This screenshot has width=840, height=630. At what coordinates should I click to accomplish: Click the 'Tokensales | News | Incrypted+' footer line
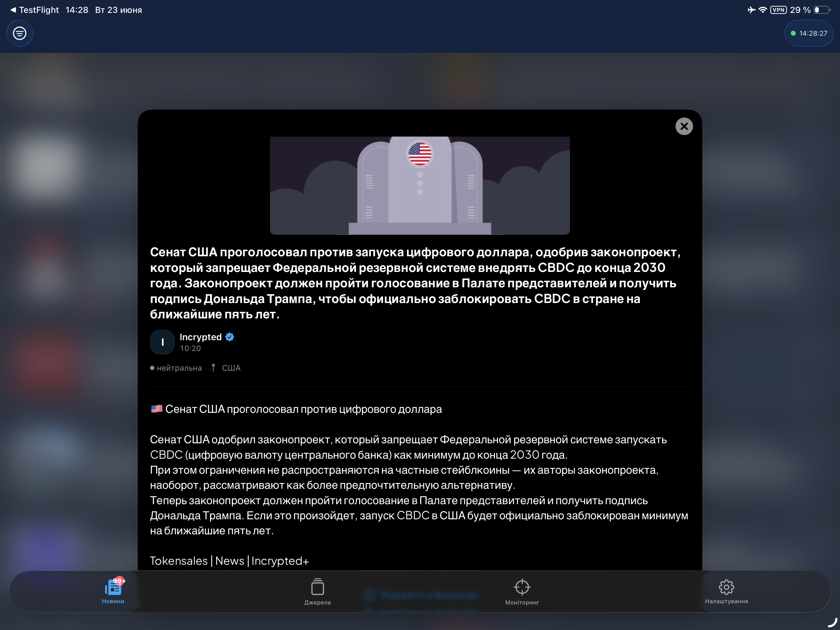tap(229, 561)
